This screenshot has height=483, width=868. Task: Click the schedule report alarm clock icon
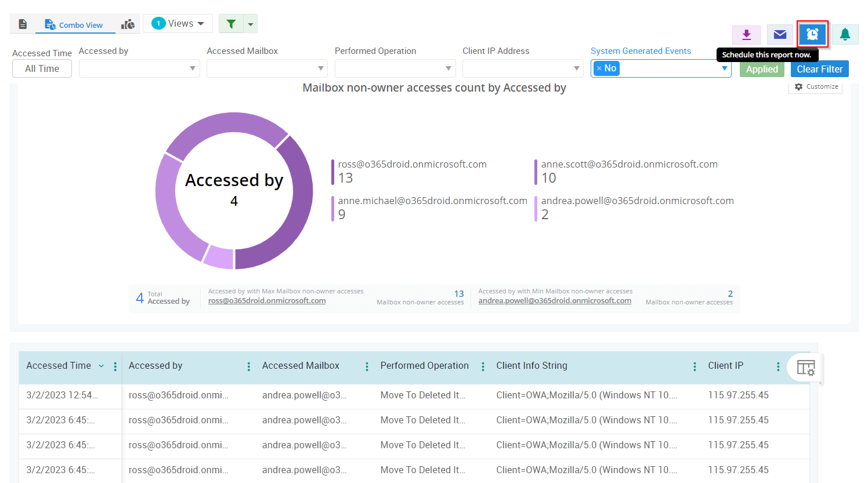point(812,35)
